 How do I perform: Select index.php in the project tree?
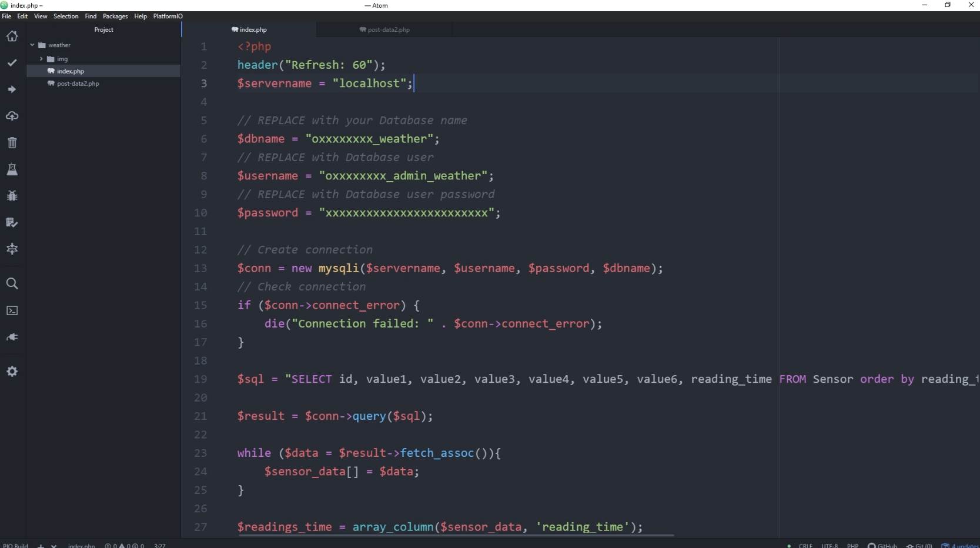point(103,71)
